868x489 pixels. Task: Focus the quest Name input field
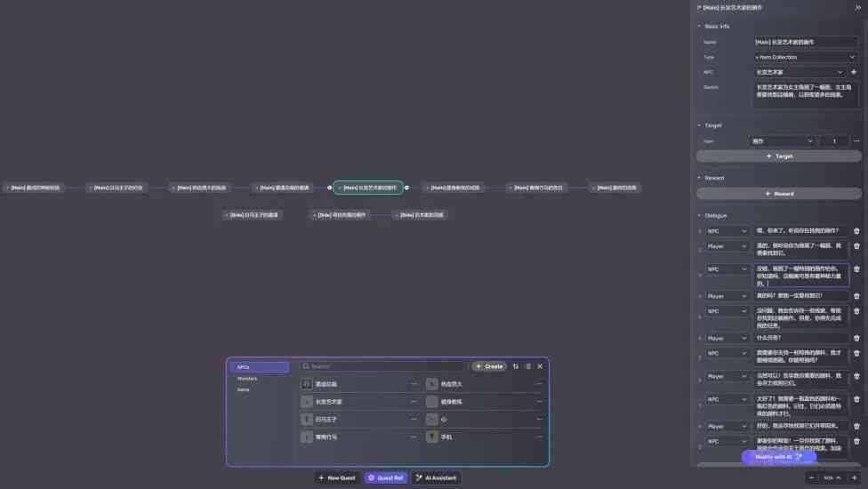806,42
